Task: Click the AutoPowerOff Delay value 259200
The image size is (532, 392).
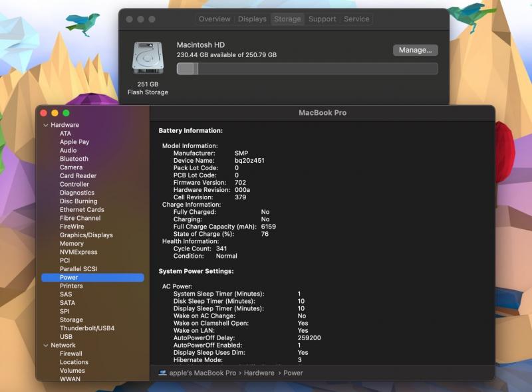Action: [x=309, y=338]
